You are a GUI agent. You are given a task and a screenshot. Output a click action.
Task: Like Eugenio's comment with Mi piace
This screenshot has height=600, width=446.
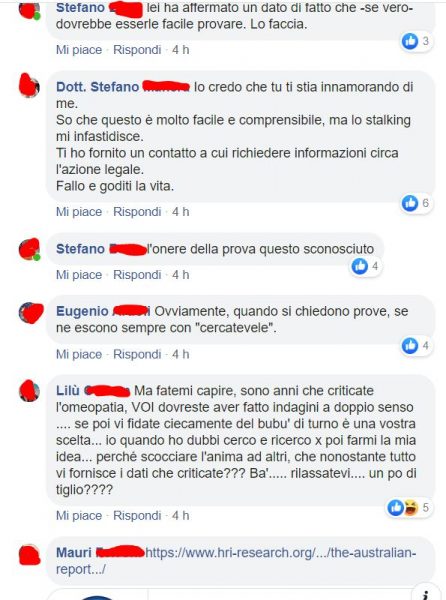[x=79, y=354]
